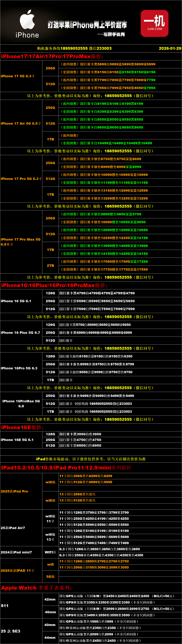Click the Apple Watch 苹果手表系列 heading

click(37, 588)
